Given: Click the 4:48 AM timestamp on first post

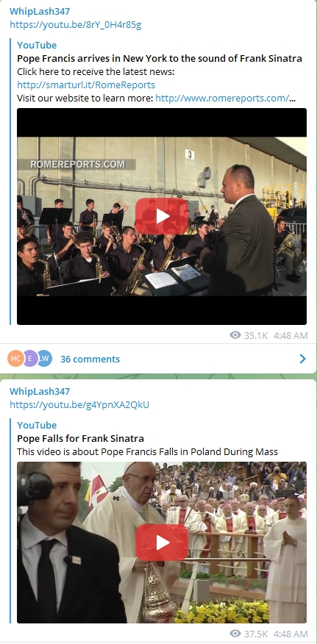Looking at the screenshot, I should (291, 335).
